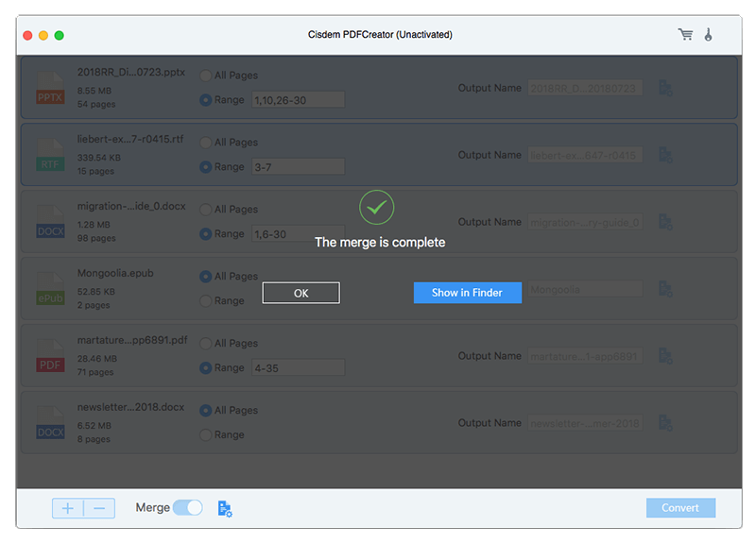Viewport: 756px width, 543px height.
Task: Select file name liebert-ex...7-r0415.rtf
Action: click(x=130, y=139)
